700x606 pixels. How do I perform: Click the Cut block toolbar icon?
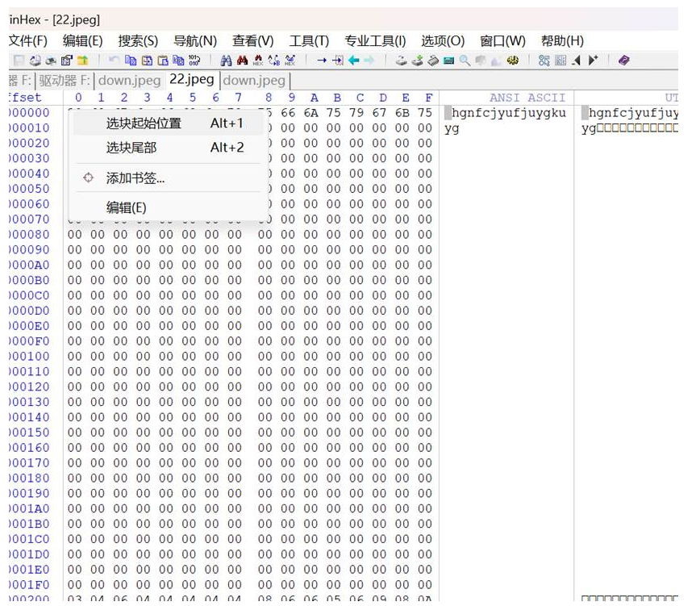pos(147,61)
